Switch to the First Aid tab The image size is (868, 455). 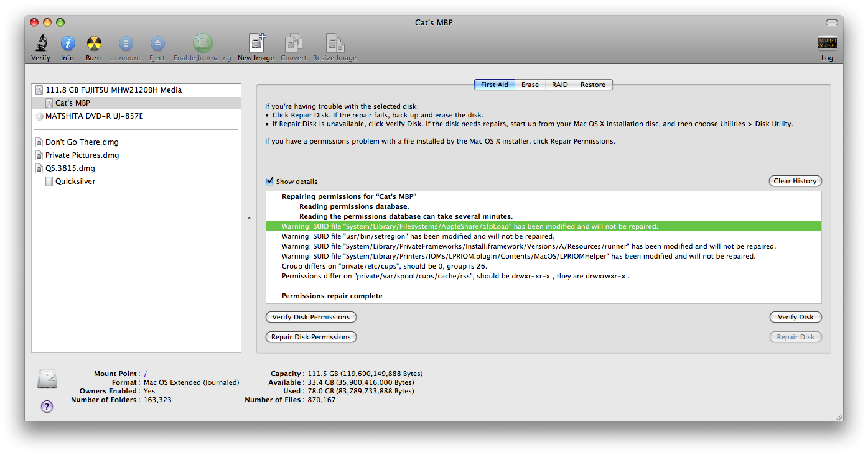tap(495, 85)
